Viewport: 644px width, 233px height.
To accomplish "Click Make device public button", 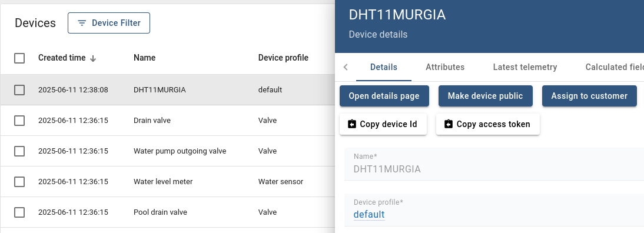I will (485, 96).
